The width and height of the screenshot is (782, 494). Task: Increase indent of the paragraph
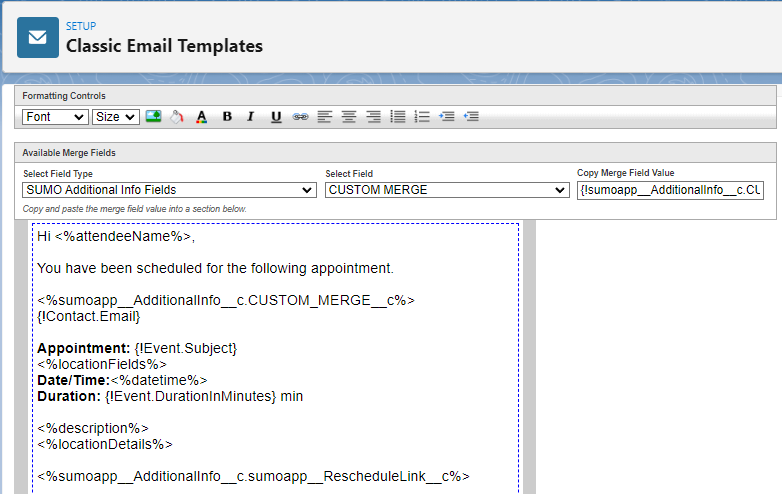click(447, 117)
